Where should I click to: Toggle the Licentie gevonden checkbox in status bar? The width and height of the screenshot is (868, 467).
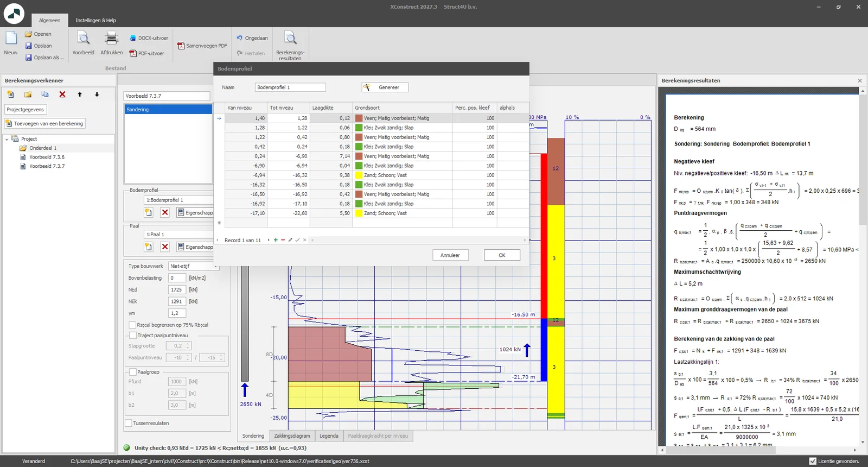click(813, 461)
